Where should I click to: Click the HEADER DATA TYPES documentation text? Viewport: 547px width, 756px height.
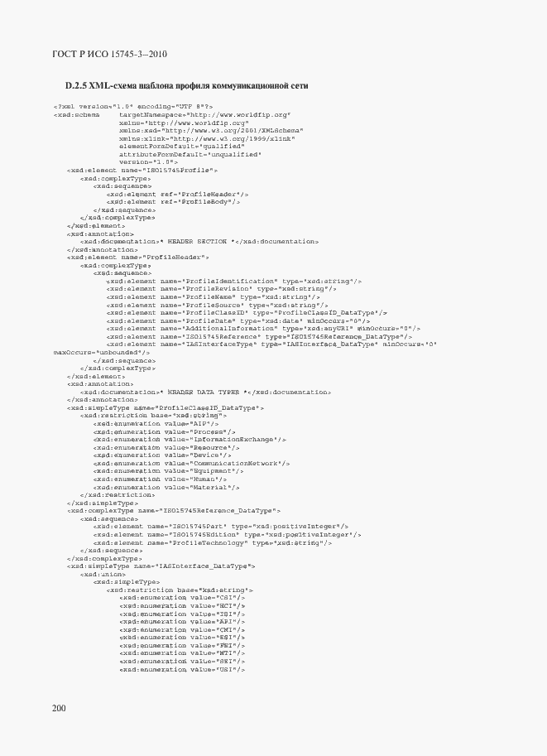pyautogui.click(x=206, y=392)
